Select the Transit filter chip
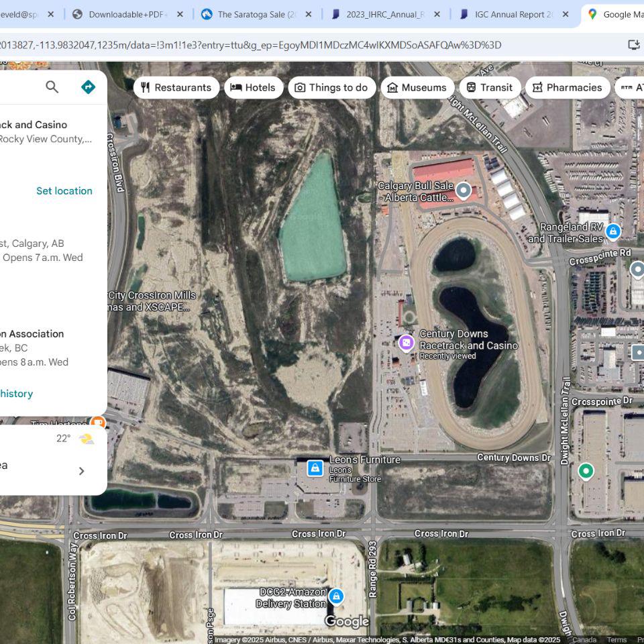The image size is (644, 644). pos(490,87)
